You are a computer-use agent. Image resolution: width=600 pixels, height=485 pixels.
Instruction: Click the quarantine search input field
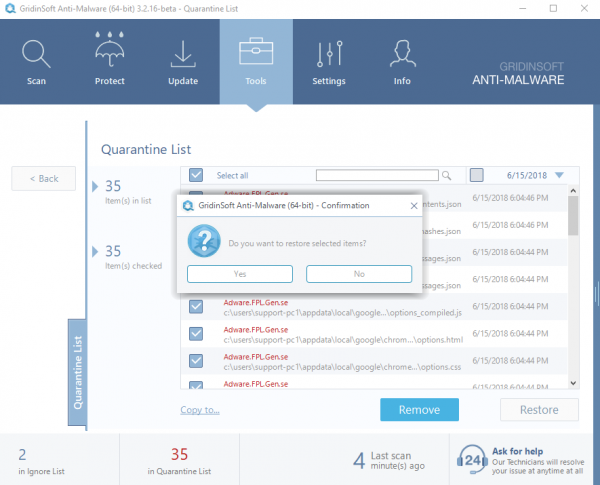coord(377,175)
